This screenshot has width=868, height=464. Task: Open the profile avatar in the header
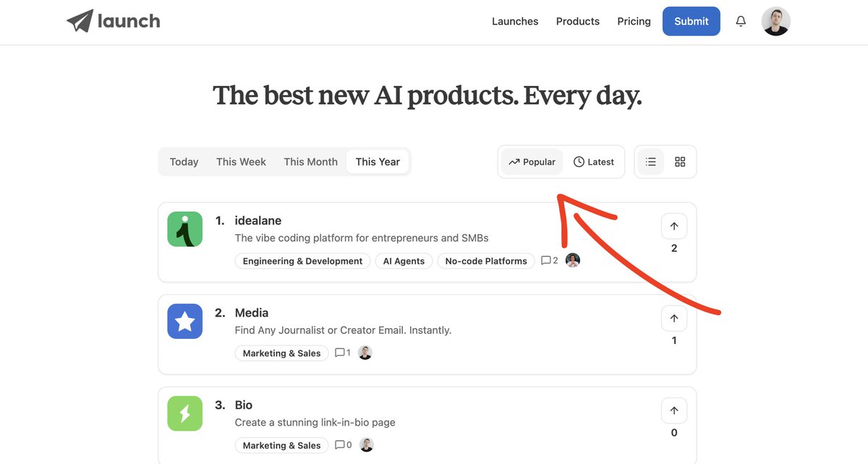click(x=775, y=21)
